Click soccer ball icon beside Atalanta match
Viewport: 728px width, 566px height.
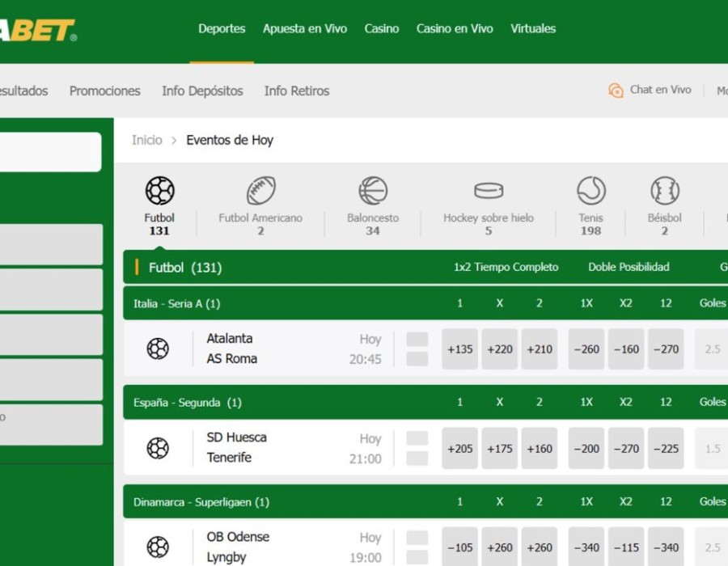click(158, 348)
